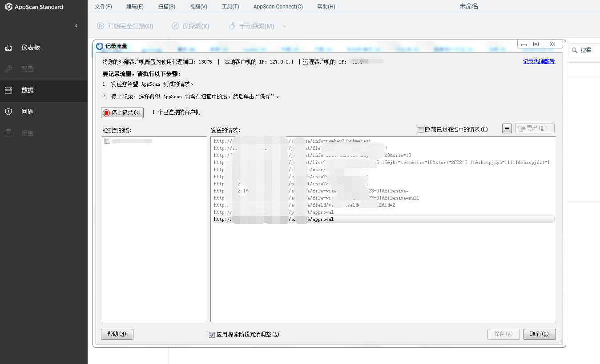
Task: Select the last /approval request row
Action: click(x=383, y=220)
